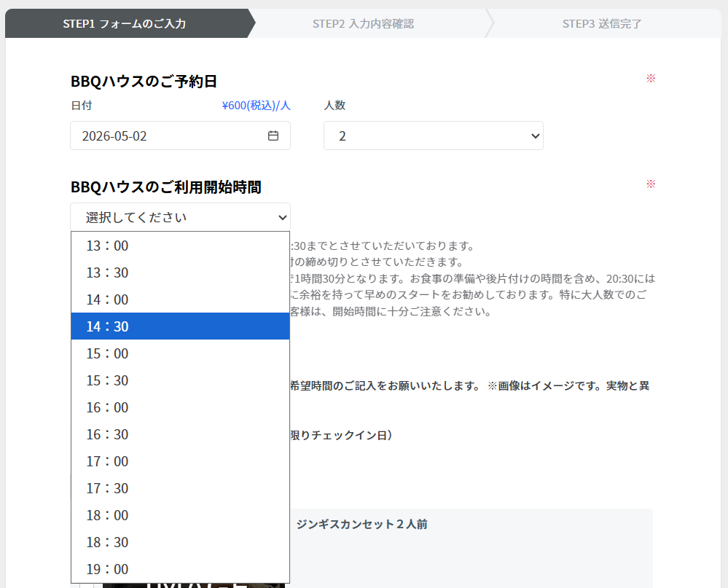The image size is (728, 588).
Task: Open the 人数 number of people dropdown
Action: point(433,136)
